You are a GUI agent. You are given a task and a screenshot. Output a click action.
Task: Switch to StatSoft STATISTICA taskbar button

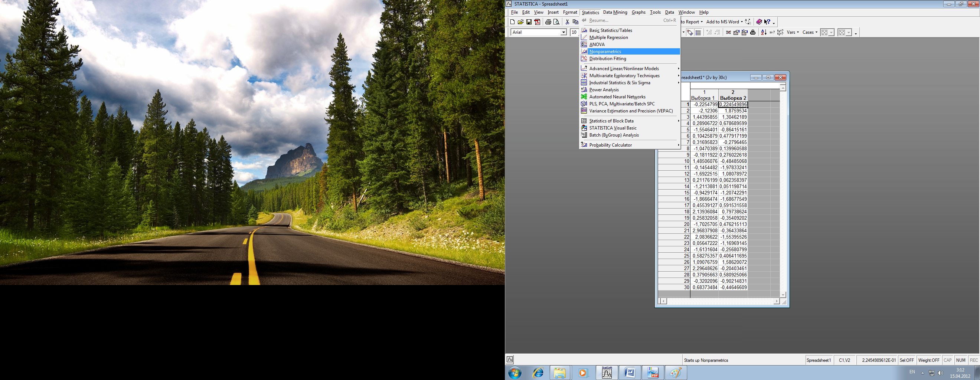tap(607, 373)
